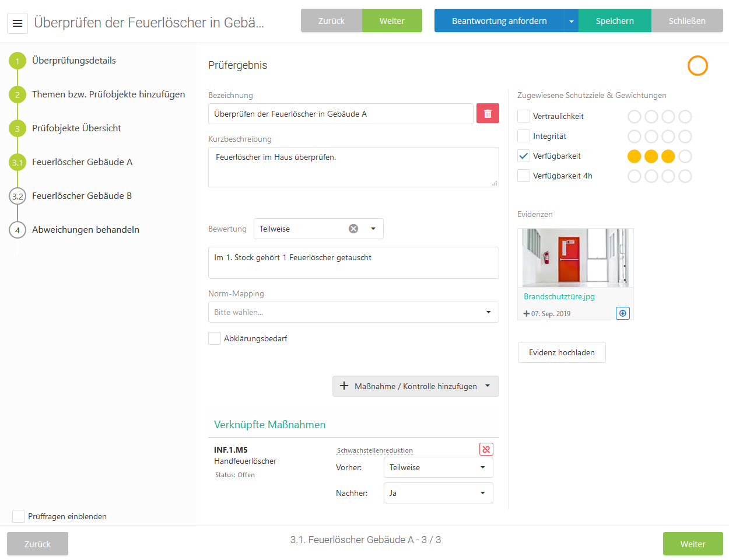
Task: Click the red trash delete icon
Action: click(488, 114)
